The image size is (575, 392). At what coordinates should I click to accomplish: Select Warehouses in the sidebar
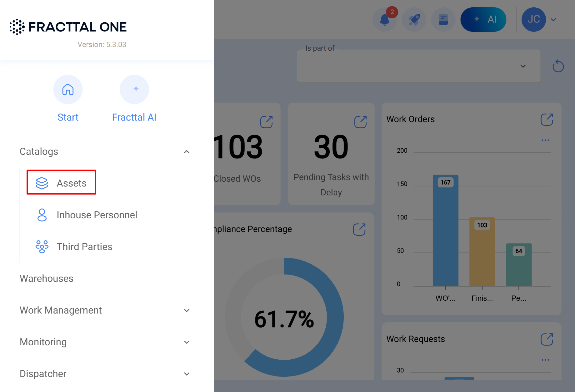pyautogui.click(x=46, y=278)
